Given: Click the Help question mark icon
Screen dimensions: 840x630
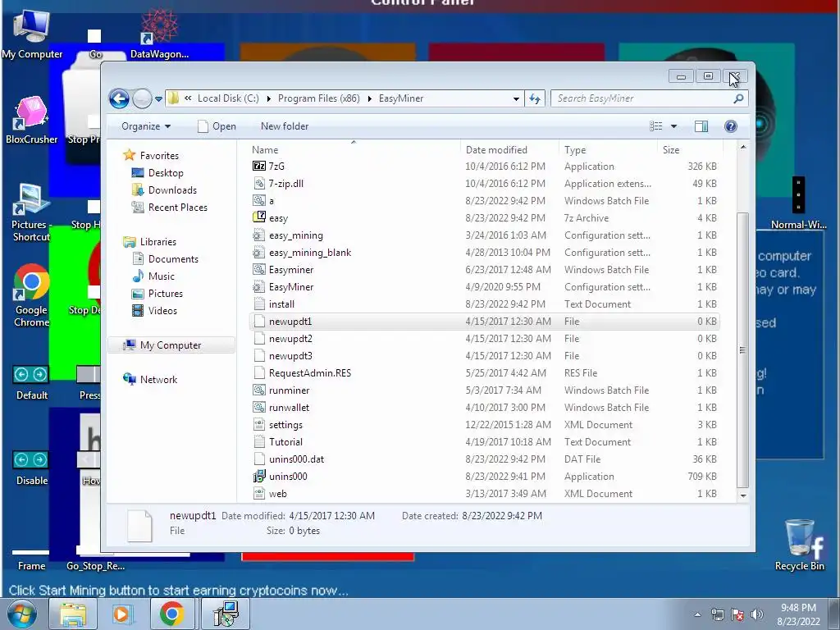Looking at the screenshot, I should [731, 126].
